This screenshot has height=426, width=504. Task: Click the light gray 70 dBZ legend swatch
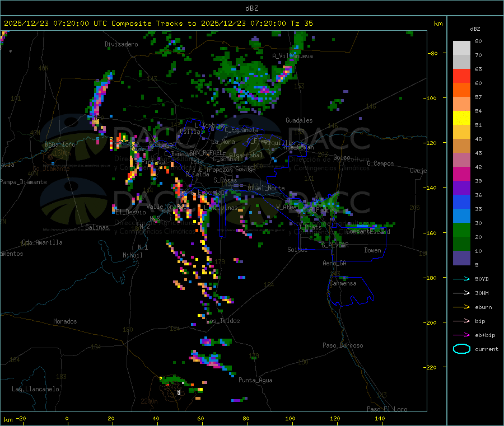(461, 62)
